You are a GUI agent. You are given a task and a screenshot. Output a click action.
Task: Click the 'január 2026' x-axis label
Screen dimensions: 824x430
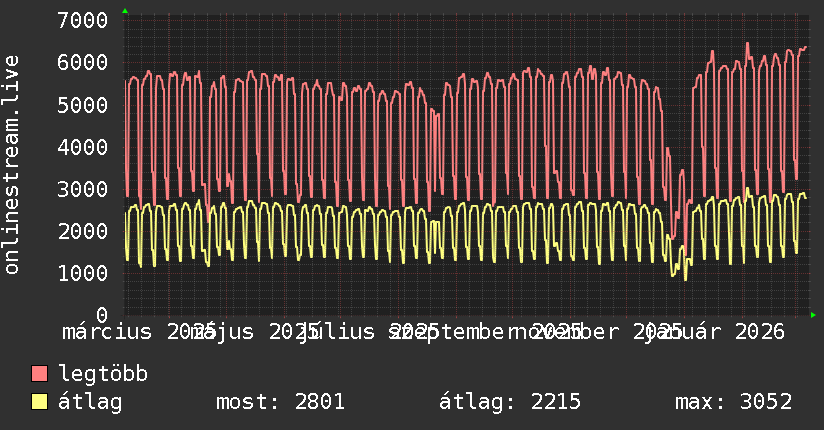[x=717, y=332]
